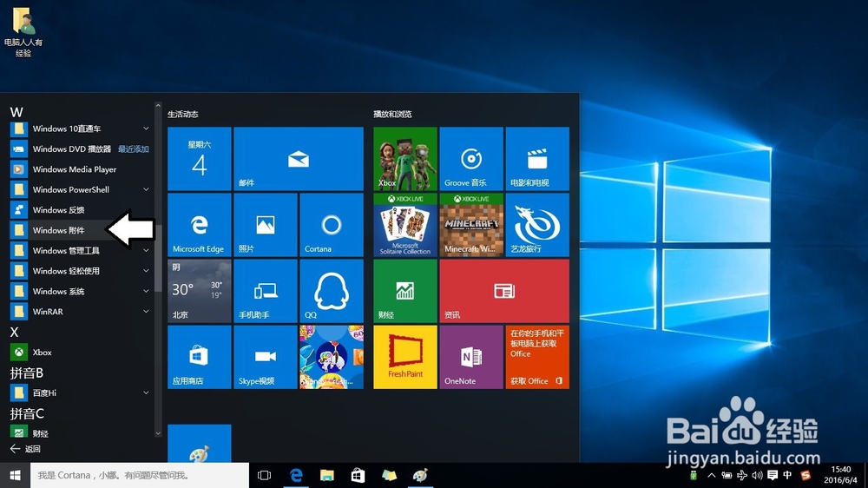Launch the Microsoft Edge tile

200,225
